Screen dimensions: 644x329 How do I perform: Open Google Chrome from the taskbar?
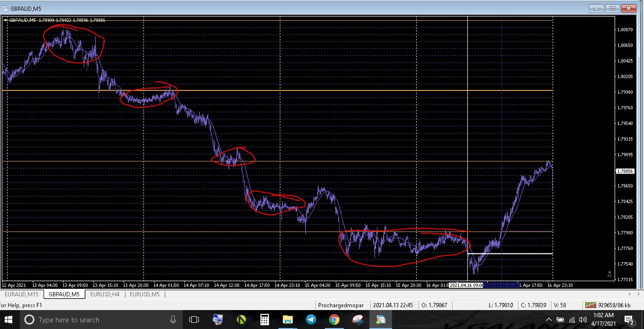[334, 320]
